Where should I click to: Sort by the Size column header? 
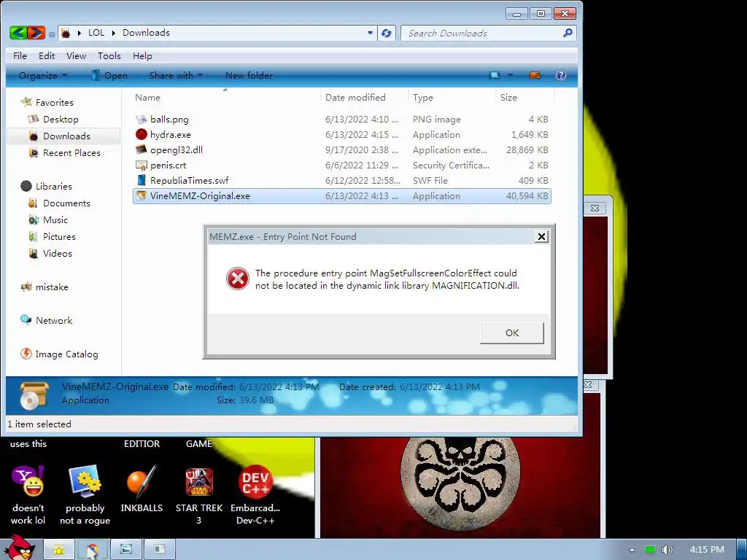pyautogui.click(x=524, y=97)
